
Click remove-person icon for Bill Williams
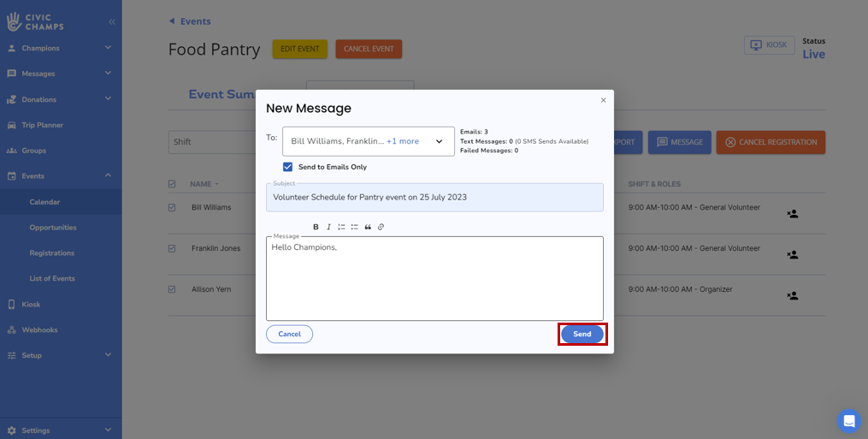[792, 214]
